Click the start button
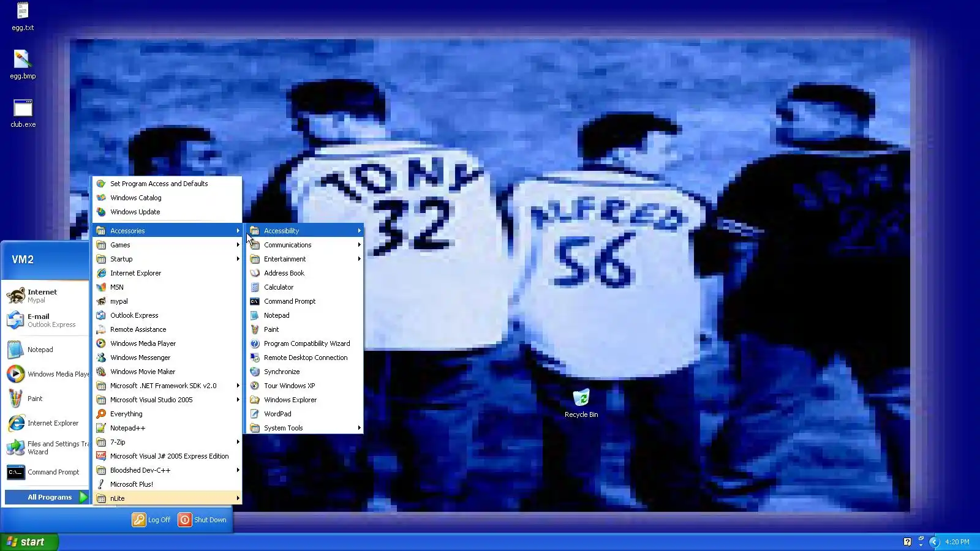 click(x=29, y=542)
